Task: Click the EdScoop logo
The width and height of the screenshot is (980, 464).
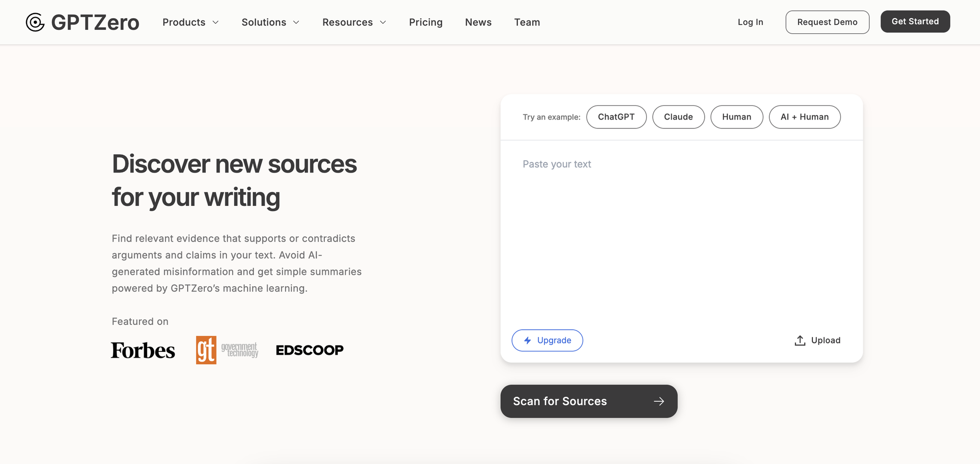Action: [x=310, y=350]
